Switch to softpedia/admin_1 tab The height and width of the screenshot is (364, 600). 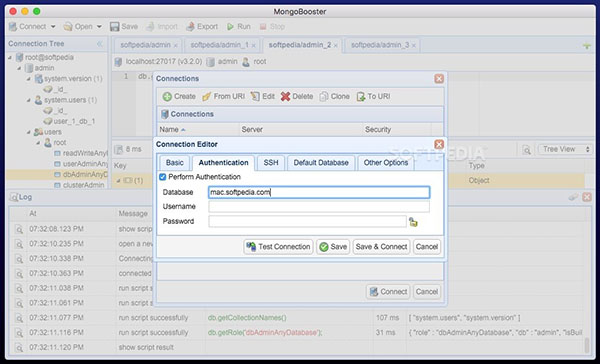[220, 45]
